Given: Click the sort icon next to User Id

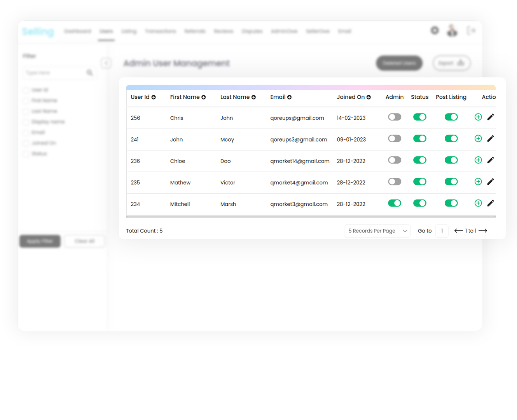Looking at the screenshot, I should [154, 97].
